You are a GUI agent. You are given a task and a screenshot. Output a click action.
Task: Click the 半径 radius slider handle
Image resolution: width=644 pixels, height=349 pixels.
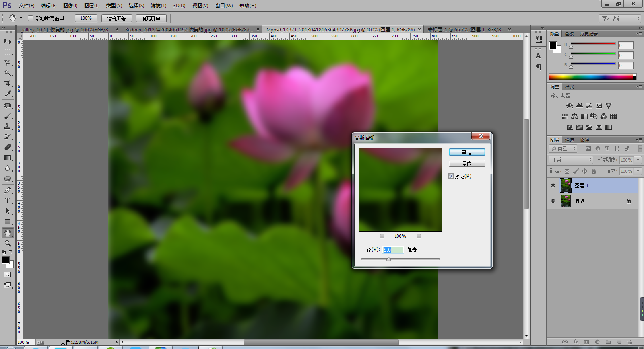coord(388,259)
